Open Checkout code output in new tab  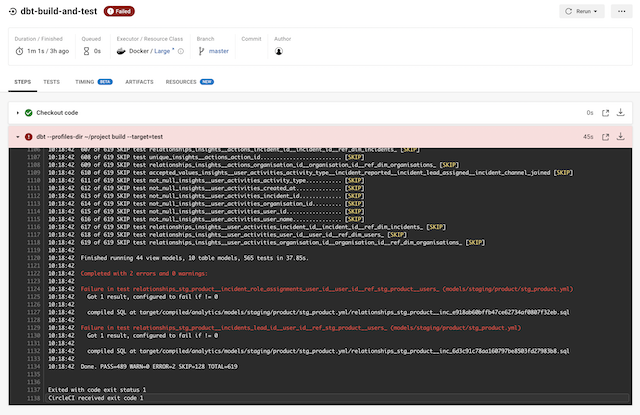click(606, 113)
